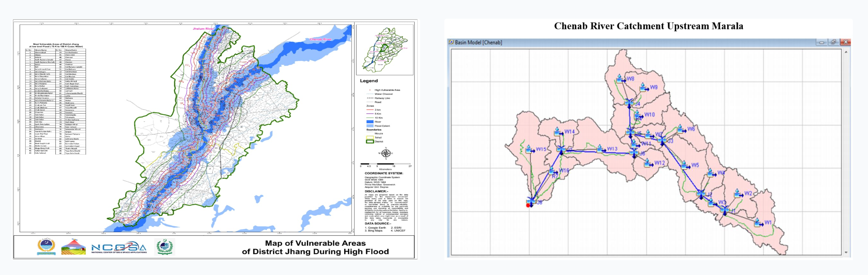The image size is (868, 275).
Task: Select the W5 subbasin icon
Action: click(x=684, y=165)
